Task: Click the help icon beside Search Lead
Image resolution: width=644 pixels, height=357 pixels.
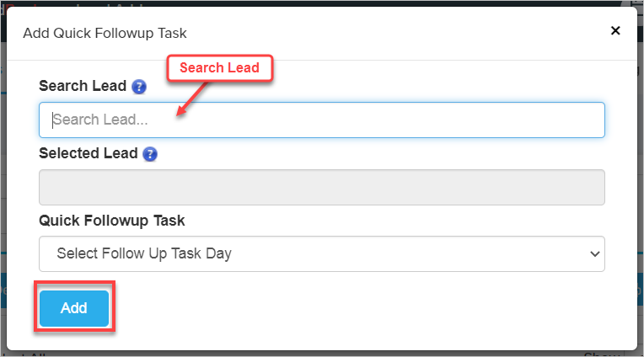Action: coord(139,86)
